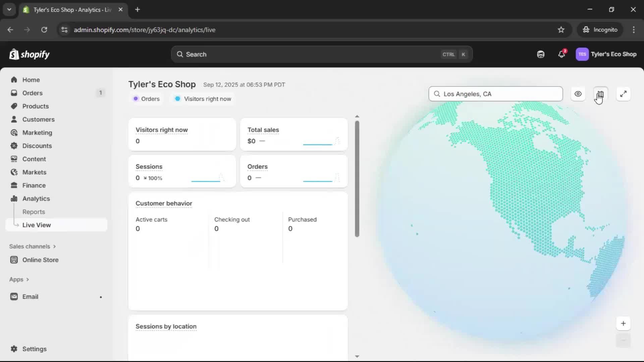Toggle the eye visibility control above the globe
The image size is (644, 362).
[578, 94]
